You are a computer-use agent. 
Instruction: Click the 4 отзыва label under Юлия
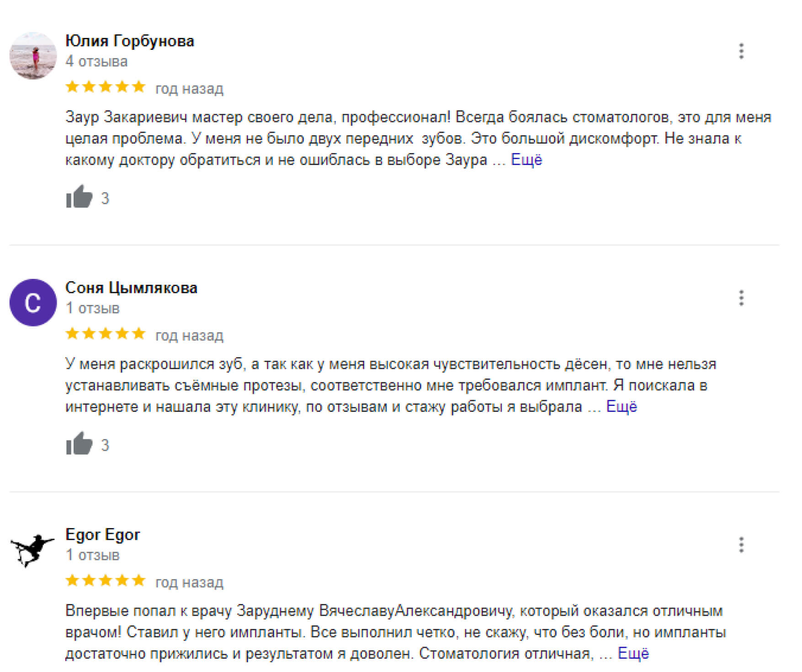point(96,62)
